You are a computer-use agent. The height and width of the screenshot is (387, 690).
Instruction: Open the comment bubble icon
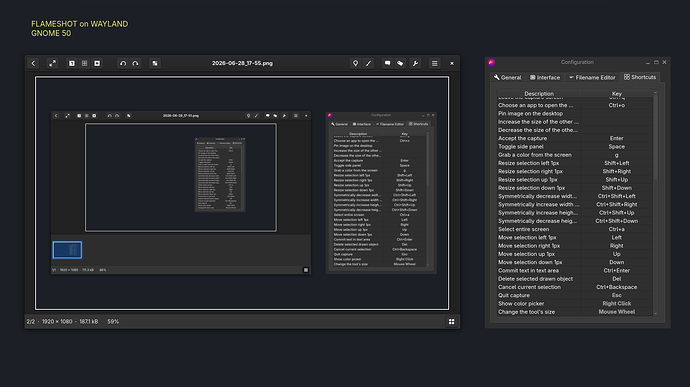387,63
